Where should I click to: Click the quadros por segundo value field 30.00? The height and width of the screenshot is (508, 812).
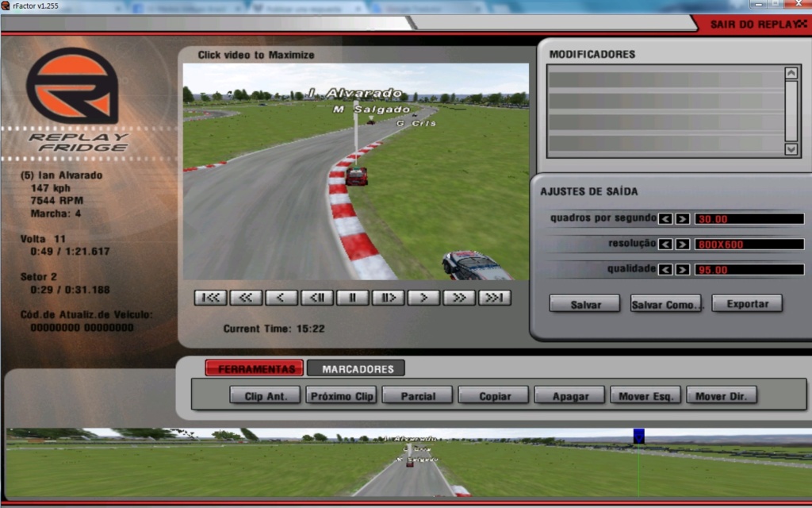[749, 219]
